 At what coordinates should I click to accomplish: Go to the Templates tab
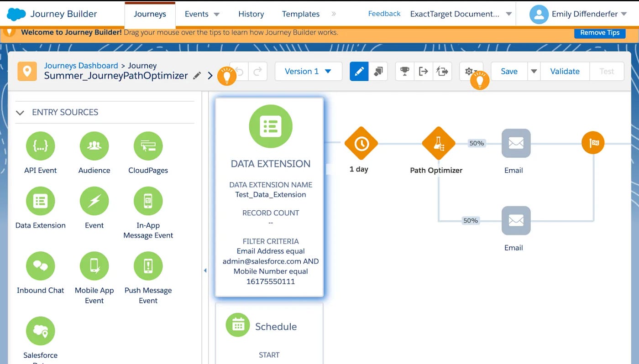[301, 14]
